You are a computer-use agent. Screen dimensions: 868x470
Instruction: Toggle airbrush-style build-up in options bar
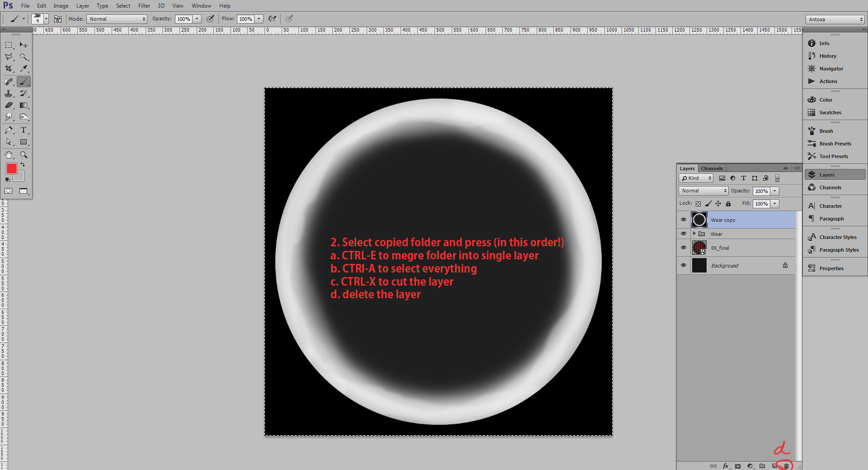click(x=272, y=19)
